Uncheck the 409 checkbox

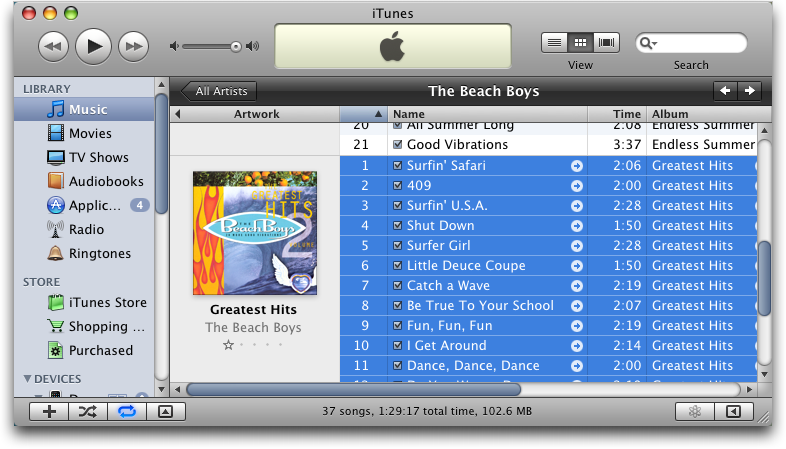398,185
